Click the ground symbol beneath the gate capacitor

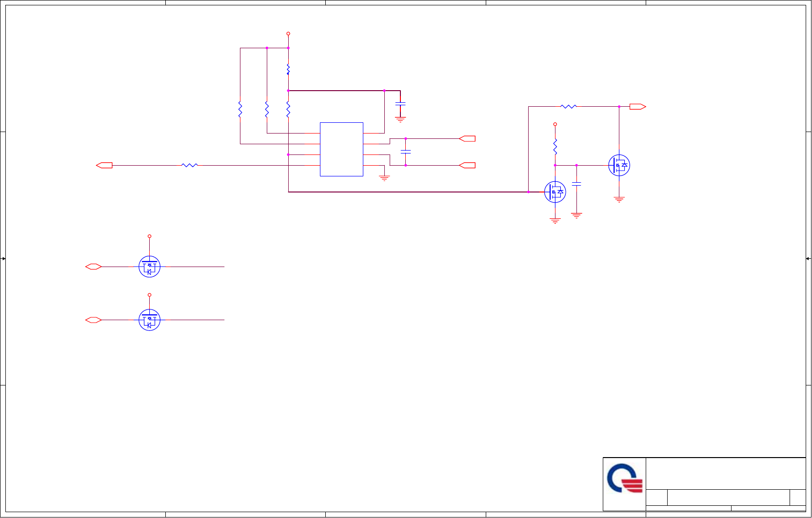pos(576,215)
